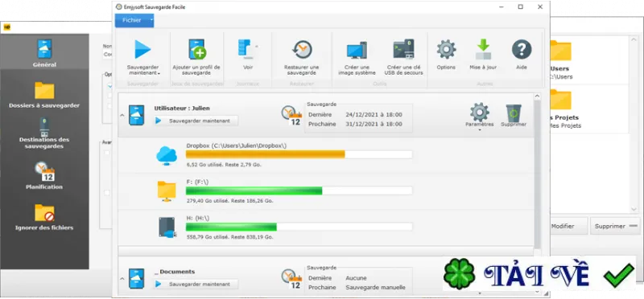Collapse the Utilisateur : Julien profile chevron
This screenshot has height=299, width=644.
pyautogui.click(x=122, y=115)
